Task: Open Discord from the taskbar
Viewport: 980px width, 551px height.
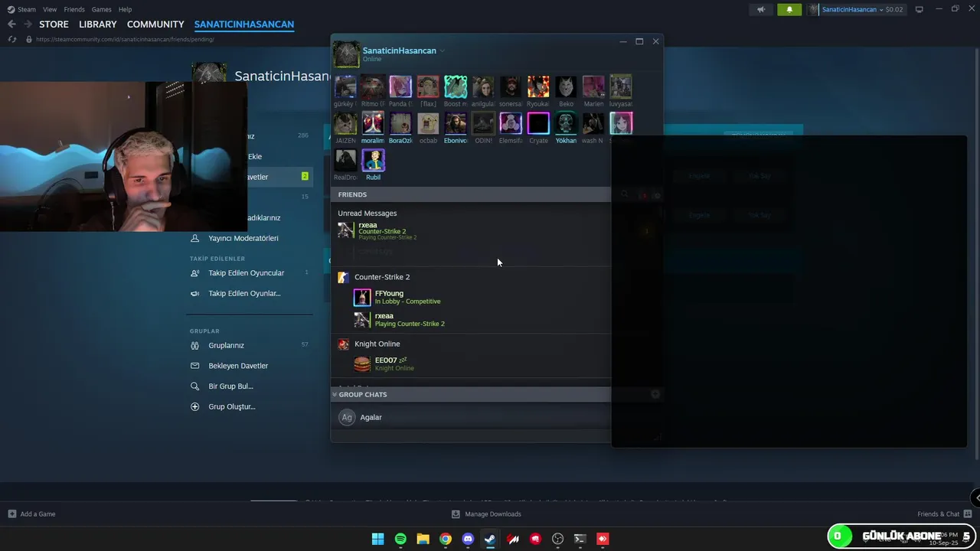Action: click(x=468, y=539)
